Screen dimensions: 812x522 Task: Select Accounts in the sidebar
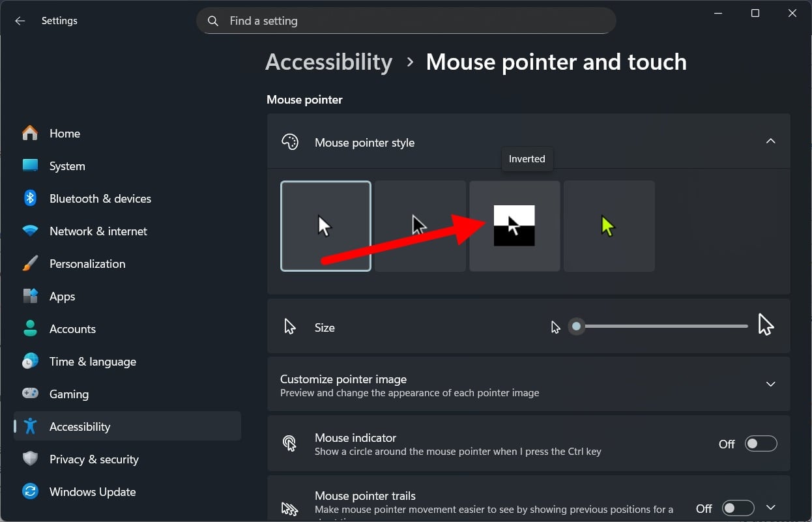[72, 328]
